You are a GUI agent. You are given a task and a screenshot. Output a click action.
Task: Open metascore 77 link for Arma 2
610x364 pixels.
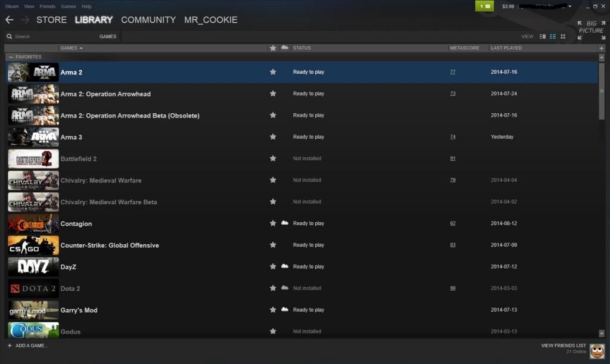click(x=453, y=72)
